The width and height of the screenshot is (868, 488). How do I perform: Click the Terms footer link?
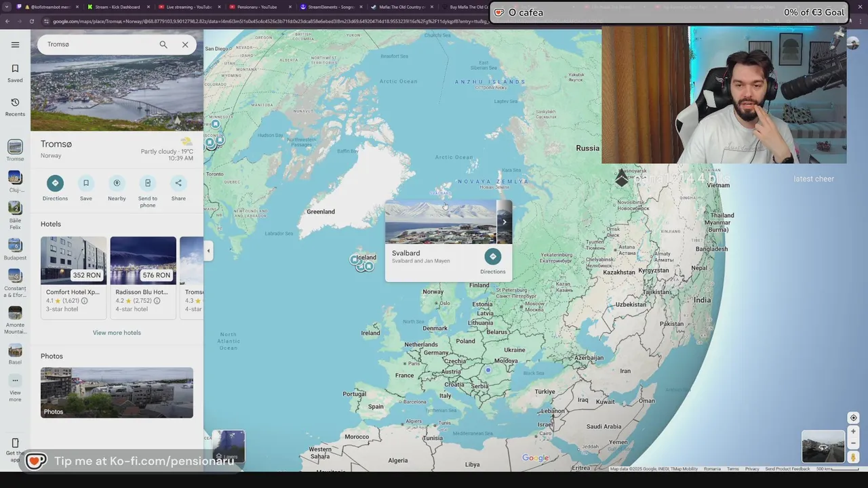[x=733, y=469]
